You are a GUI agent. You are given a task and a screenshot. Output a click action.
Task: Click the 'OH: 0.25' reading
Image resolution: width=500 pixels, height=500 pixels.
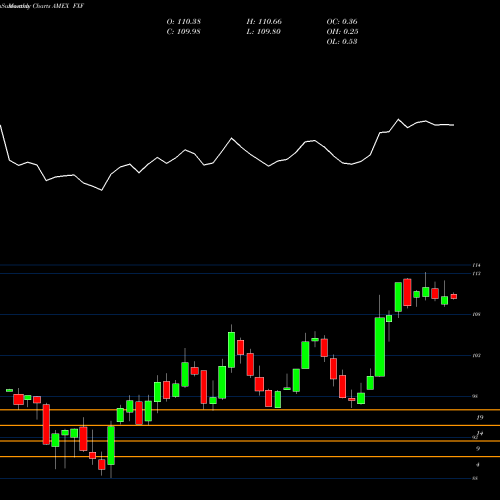click(x=342, y=32)
